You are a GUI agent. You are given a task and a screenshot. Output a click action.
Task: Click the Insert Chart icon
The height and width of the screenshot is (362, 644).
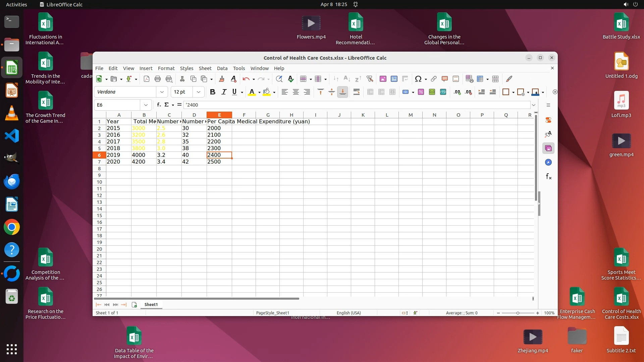pyautogui.click(x=394, y=79)
